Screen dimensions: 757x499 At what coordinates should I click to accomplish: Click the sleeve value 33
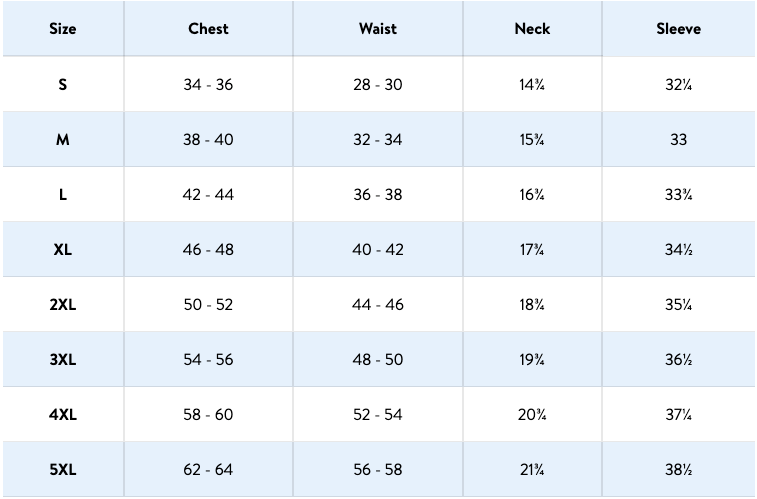(678, 140)
